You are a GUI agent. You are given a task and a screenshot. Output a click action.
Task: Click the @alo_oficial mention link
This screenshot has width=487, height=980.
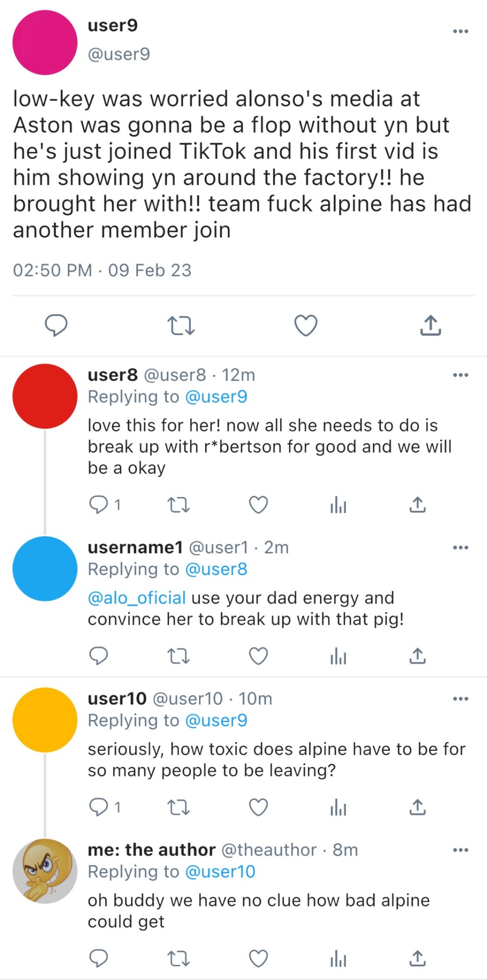[x=137, y=598]
